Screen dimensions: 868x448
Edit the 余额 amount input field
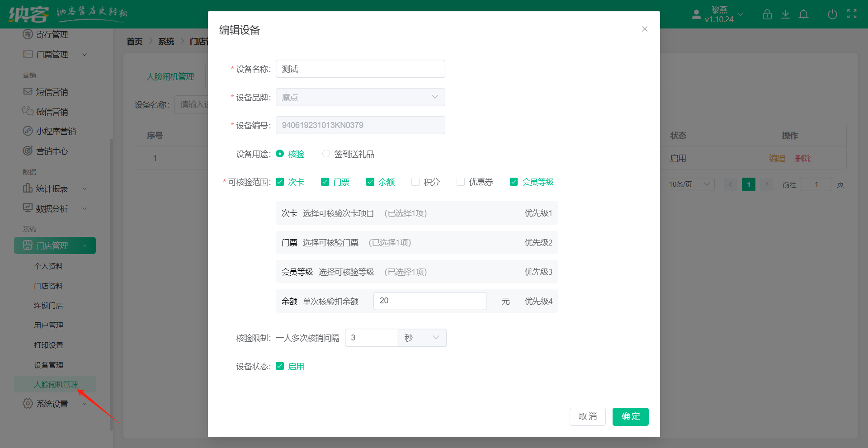tap(429, 301)
